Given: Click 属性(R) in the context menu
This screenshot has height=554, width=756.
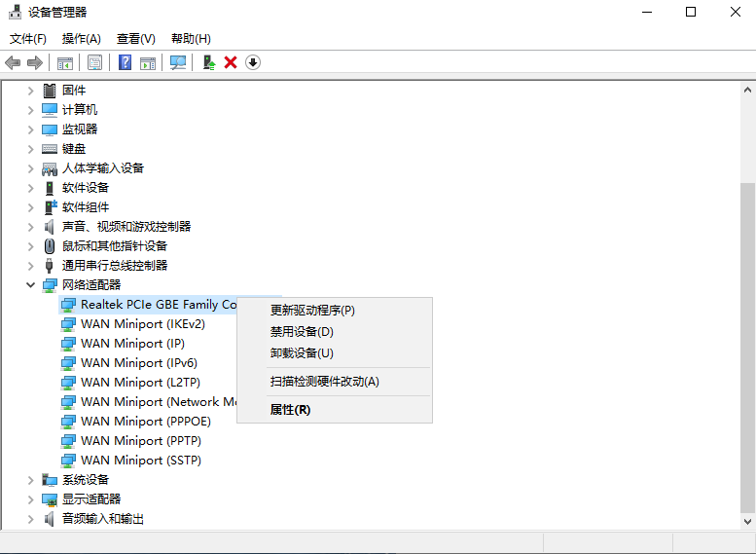Looking at the screenshot, I should pos(290,410).
